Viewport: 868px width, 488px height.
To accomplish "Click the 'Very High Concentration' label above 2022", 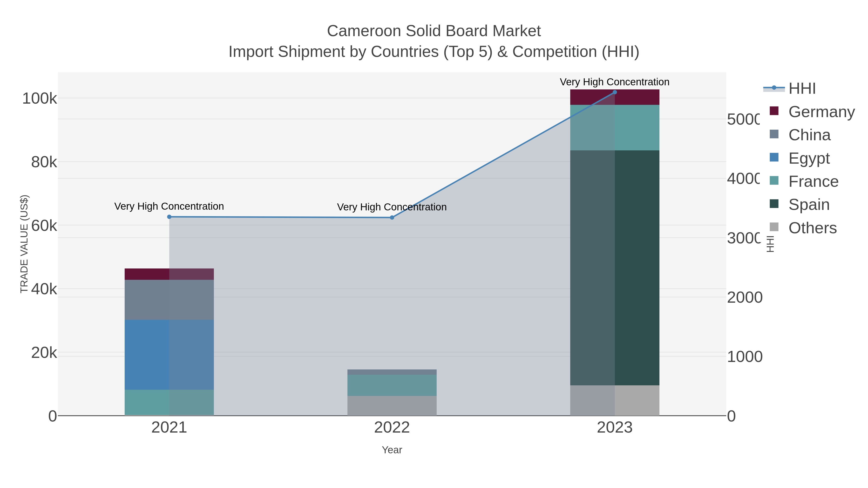I will [392, 207].
